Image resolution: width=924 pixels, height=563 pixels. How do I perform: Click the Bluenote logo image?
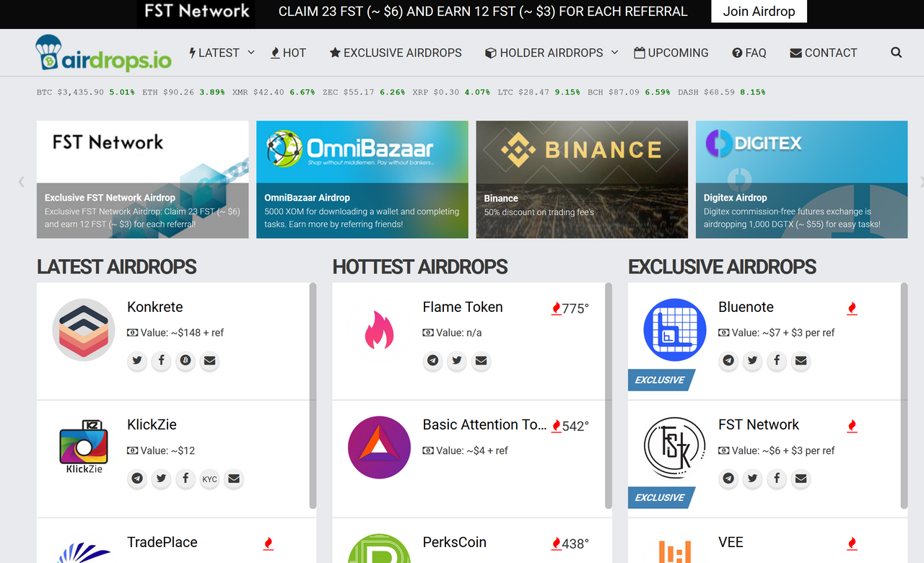[x=675, y=329]
